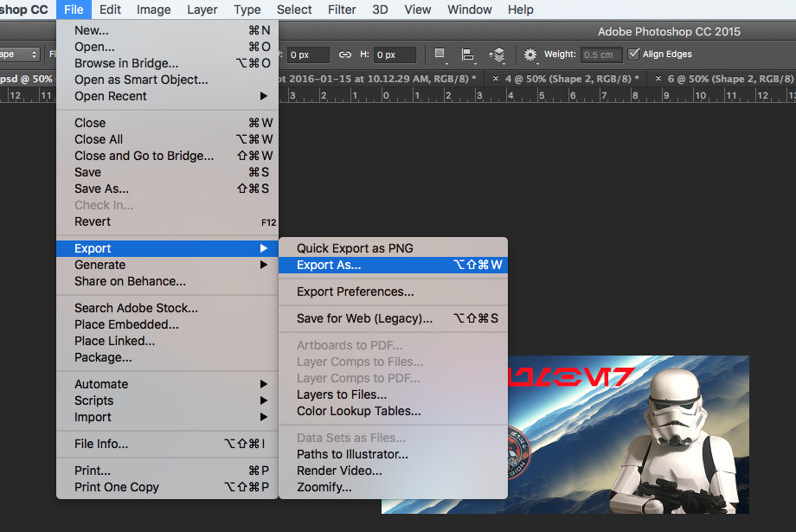Open the Filter menu
This screenshot has width=796, height=532.
coord(342,10)
